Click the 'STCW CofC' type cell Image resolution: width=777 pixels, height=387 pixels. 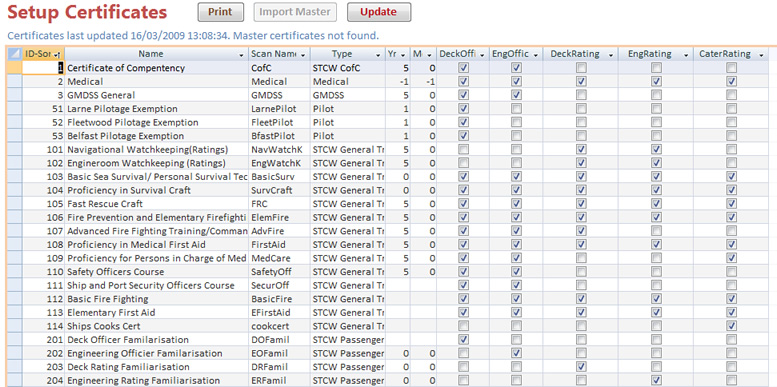click(348, 68)
